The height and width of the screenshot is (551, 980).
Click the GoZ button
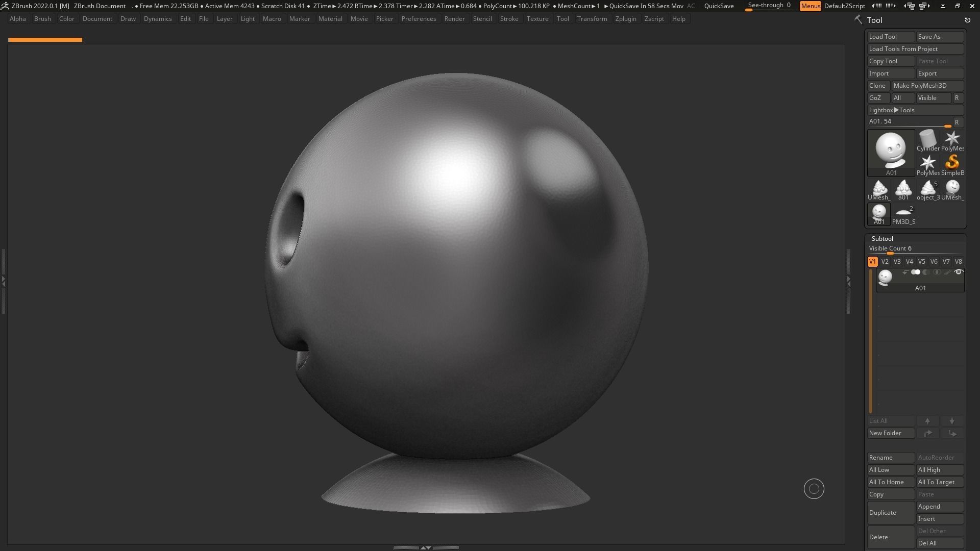(x=878, y=98)
